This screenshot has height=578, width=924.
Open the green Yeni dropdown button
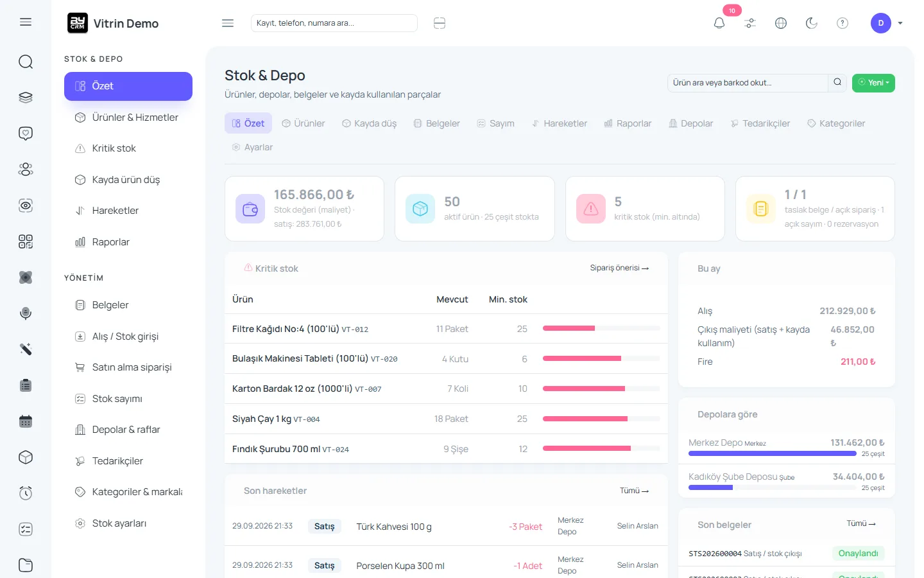(x=873, y=83)
